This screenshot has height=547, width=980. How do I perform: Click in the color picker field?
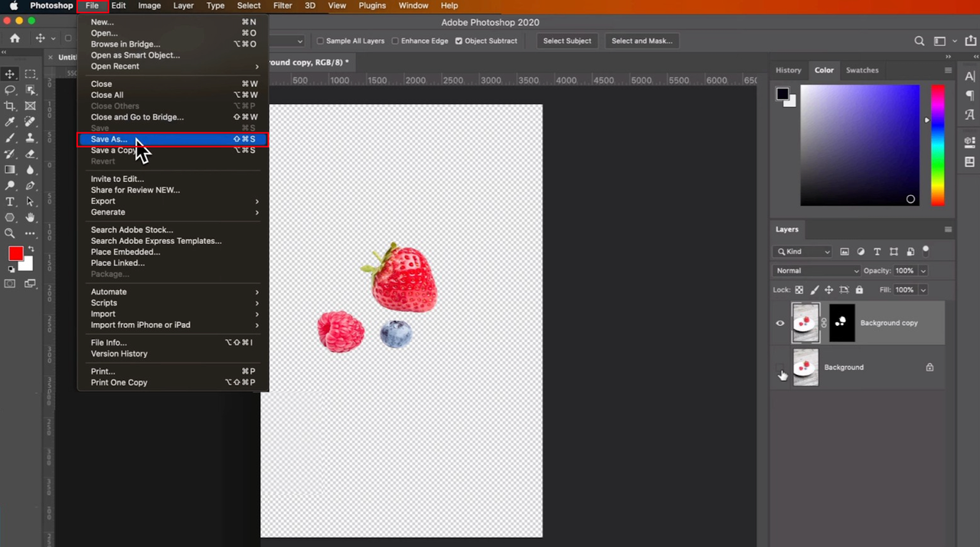(860, 145)
